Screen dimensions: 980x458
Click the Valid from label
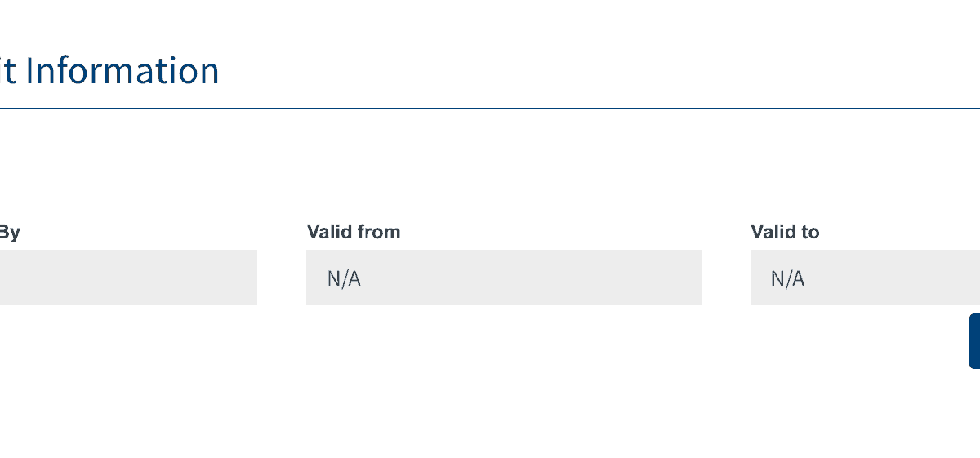point(354,232)
